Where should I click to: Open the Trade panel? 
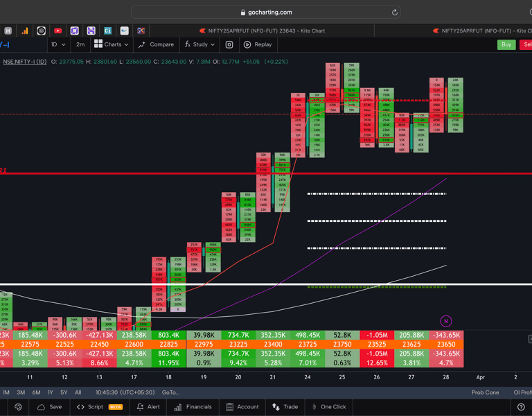point(285,407)
